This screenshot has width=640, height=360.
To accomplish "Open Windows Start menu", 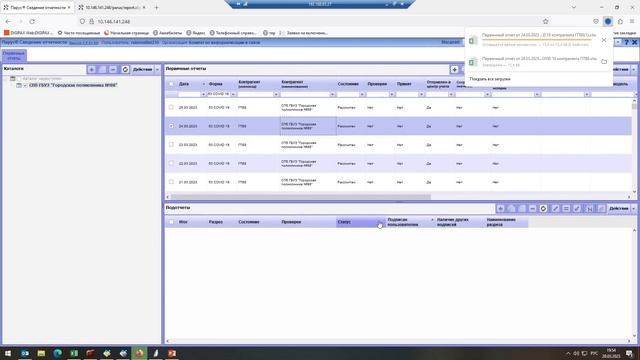I will click(8, 353).
